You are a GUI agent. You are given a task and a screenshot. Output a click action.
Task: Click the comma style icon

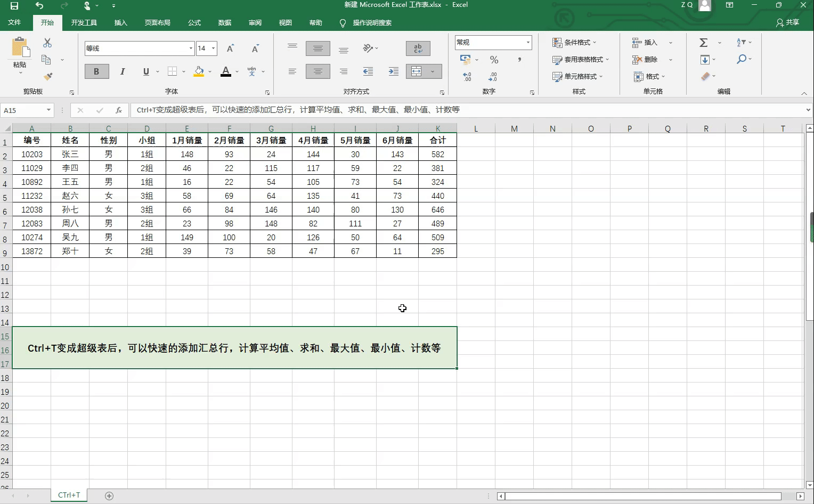click(519, 60)
